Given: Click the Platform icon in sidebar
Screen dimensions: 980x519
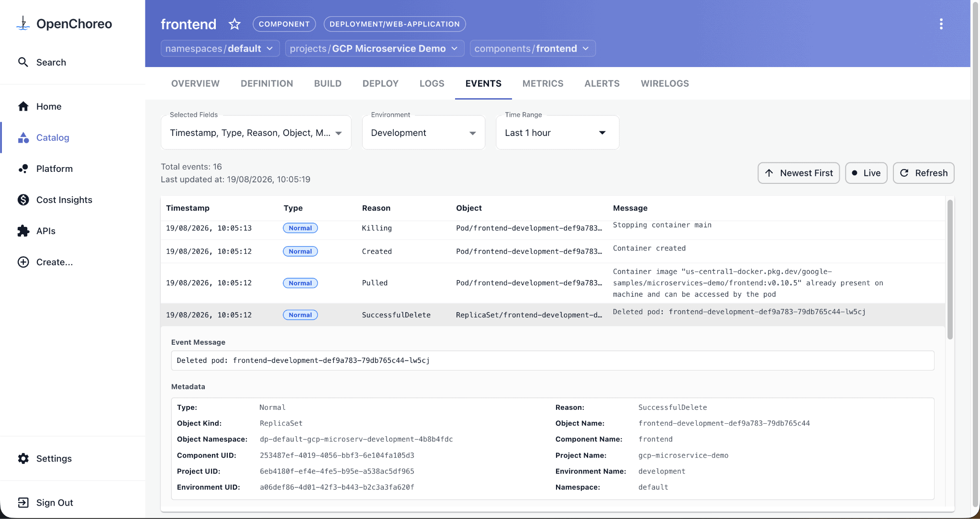Looking at the screenshot, I should point(23,169).
